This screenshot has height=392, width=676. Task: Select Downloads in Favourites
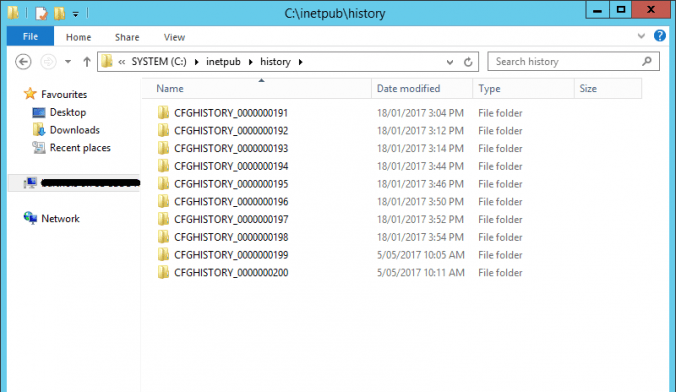[x=75, y=130]
